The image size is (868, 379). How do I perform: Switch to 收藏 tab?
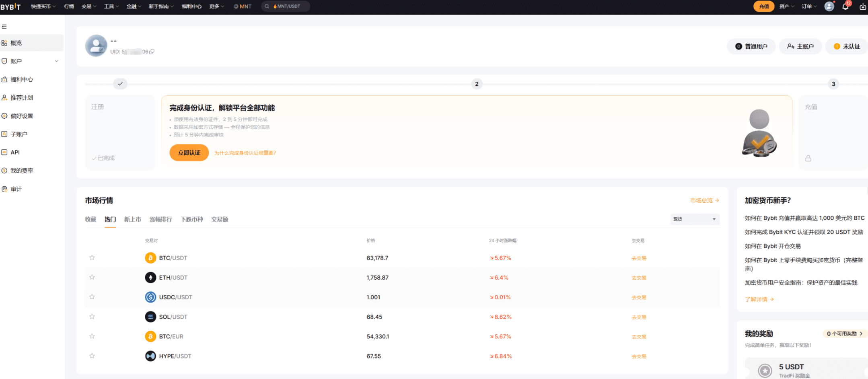pos(91,219)
